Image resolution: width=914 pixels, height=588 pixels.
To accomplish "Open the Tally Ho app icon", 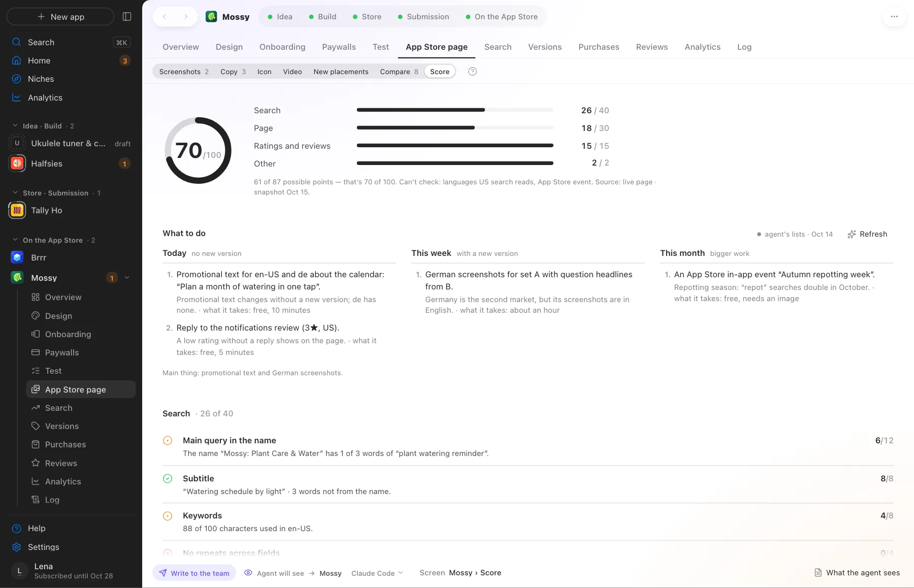I will 17,210.
